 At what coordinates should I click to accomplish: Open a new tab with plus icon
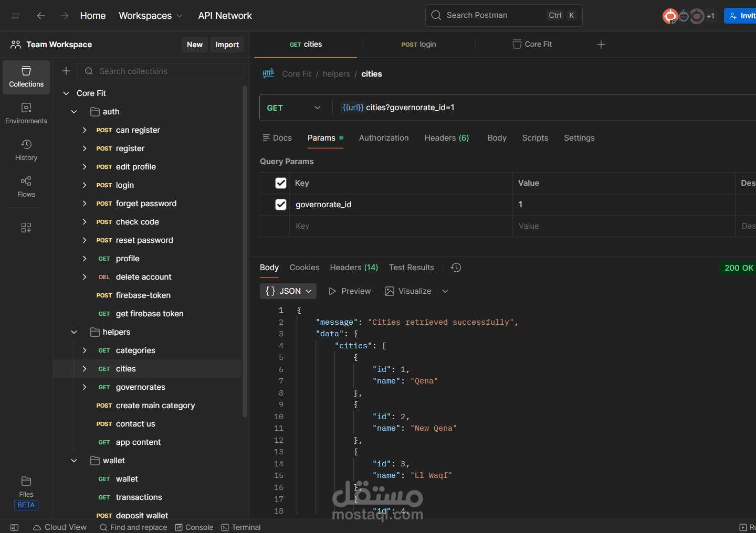601,45
